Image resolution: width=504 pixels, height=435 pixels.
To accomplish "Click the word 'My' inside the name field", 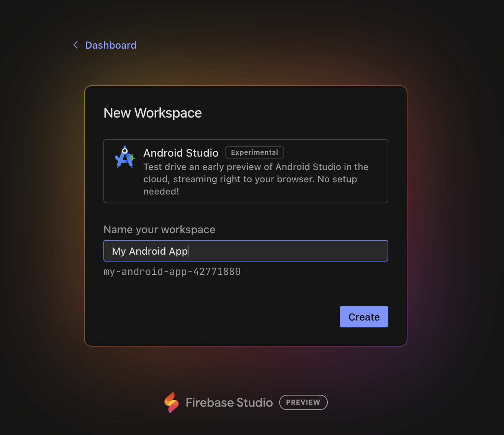I will pos(119,251).
